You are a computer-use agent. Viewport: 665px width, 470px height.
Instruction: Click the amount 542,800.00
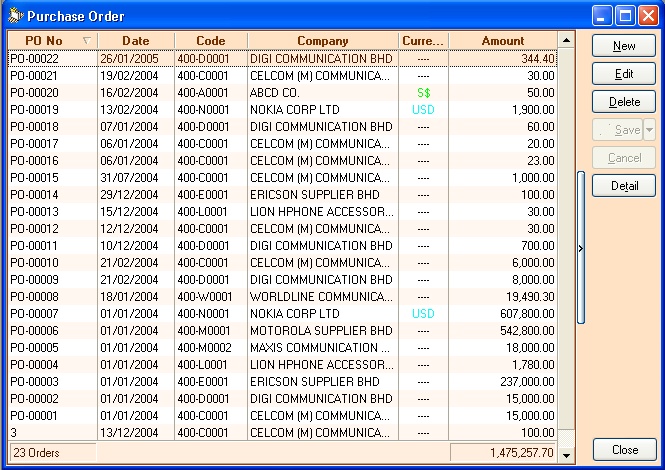527,330
